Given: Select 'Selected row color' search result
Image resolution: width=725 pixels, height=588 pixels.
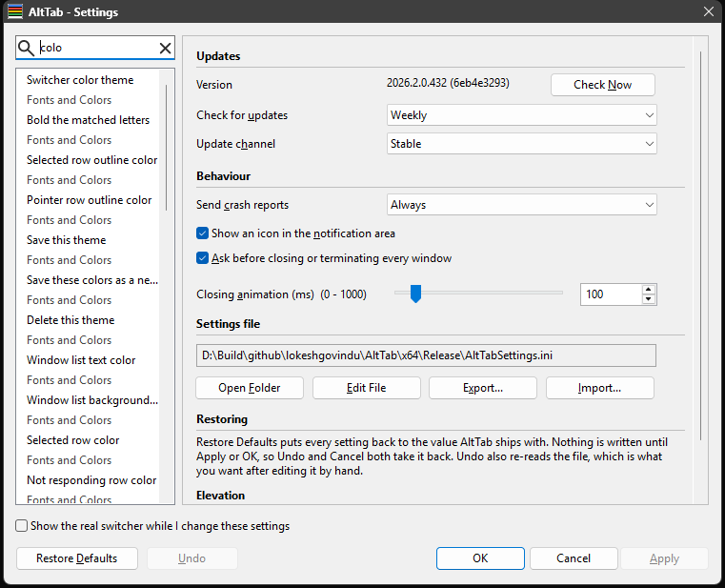Looking at the screenshot, I should click(x=73, y=440).
